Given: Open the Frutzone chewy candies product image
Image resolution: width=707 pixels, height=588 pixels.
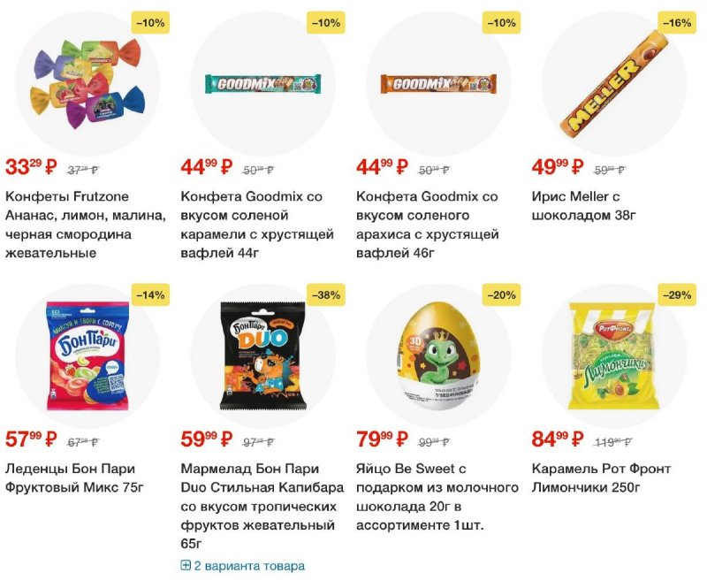Looking at the screenshot, I should coord(87,83).
